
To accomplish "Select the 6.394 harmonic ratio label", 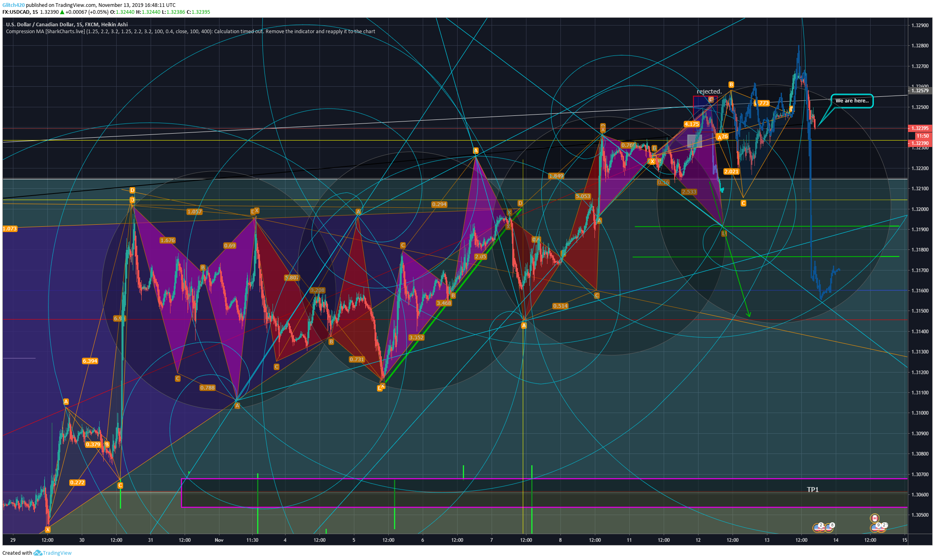I will click(x=90, y=361).
